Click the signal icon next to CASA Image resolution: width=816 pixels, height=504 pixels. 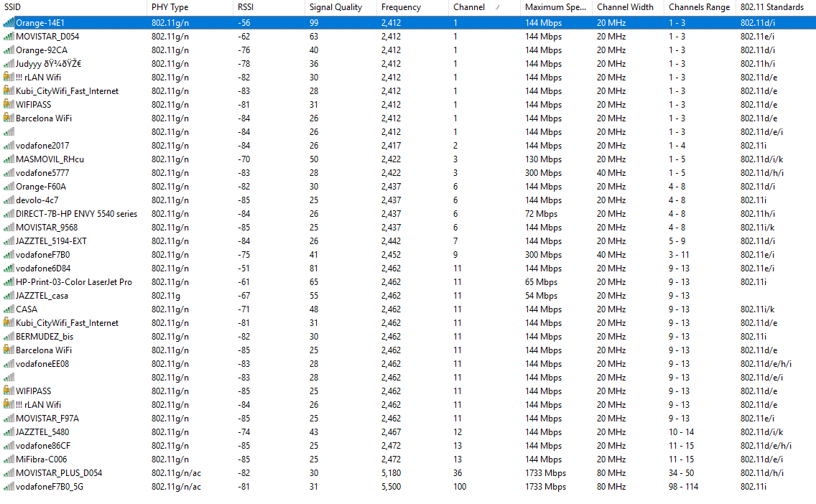tap(9, 309)
